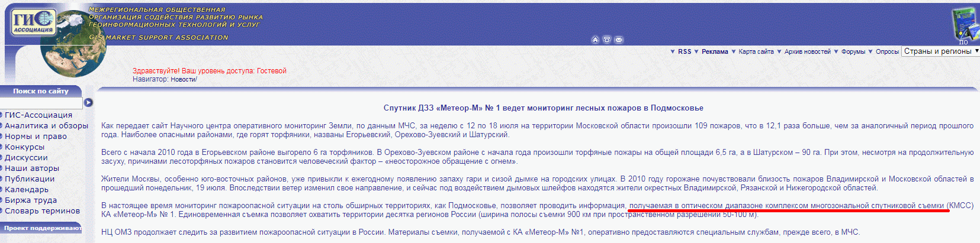Open Аналитика и обзоры menu item

click(46, 125)
